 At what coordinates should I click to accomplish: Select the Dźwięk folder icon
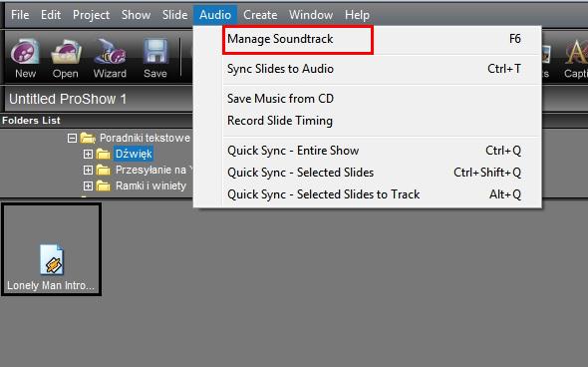click(x=103, y=154)
